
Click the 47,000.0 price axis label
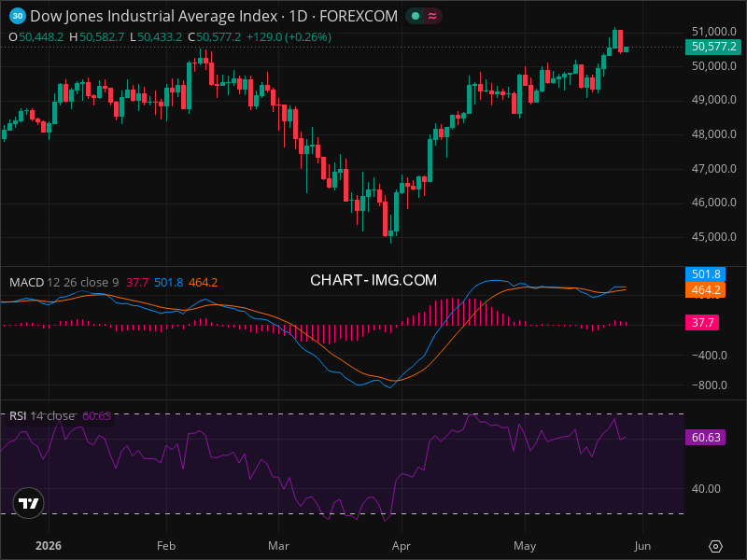click(x=713, y=169)
